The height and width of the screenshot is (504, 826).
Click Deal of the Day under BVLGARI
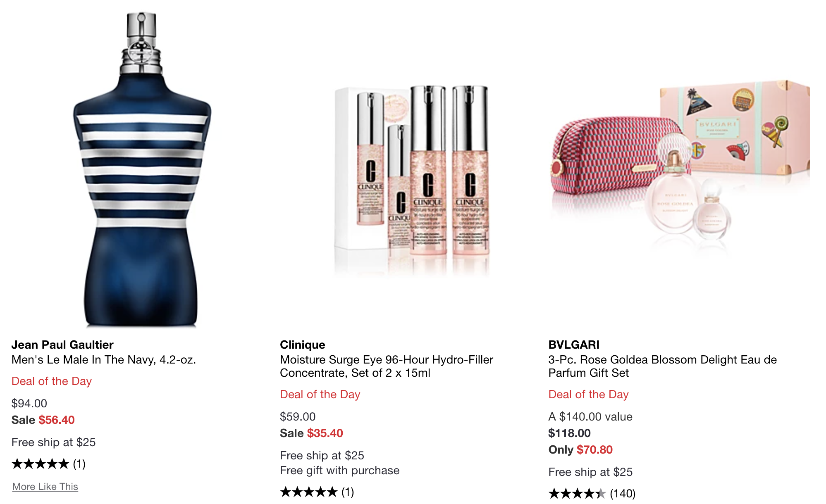[x=589, y=394]
